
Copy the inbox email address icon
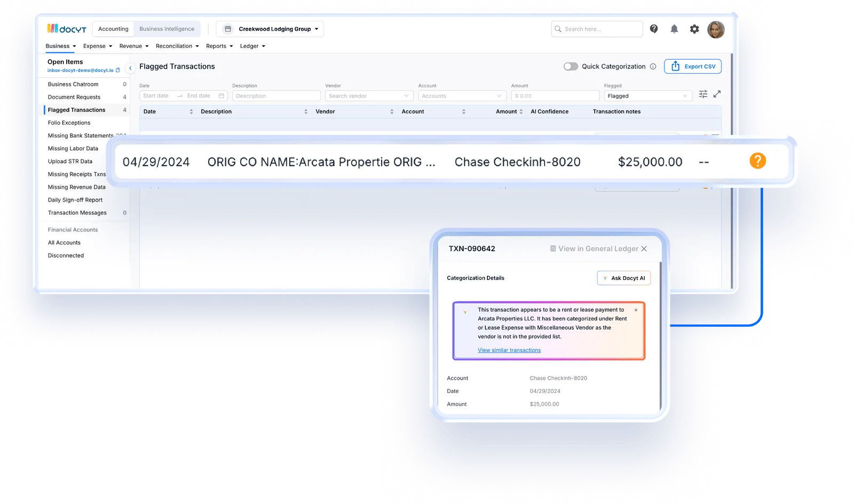pyautogui.click(x=118, y=70)
